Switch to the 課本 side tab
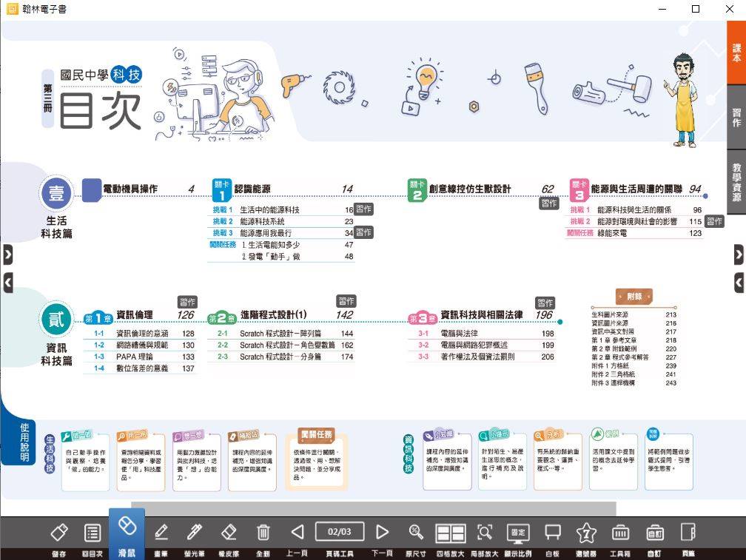746x560 pixels. tap(736, 53)
